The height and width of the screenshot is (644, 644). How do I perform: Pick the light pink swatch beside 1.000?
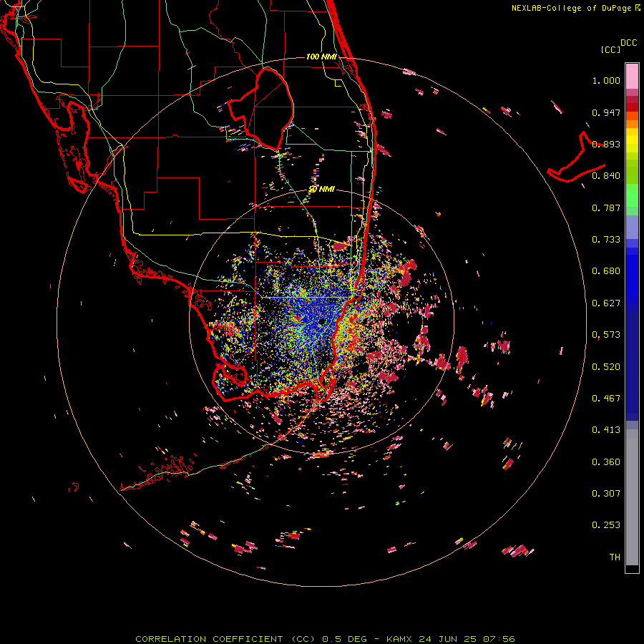(632, 77)
